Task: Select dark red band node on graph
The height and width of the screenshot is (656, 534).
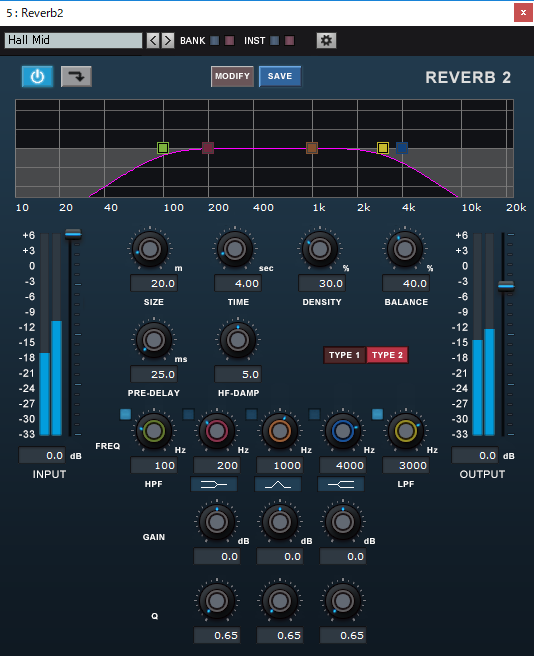Action: (208, 148)
